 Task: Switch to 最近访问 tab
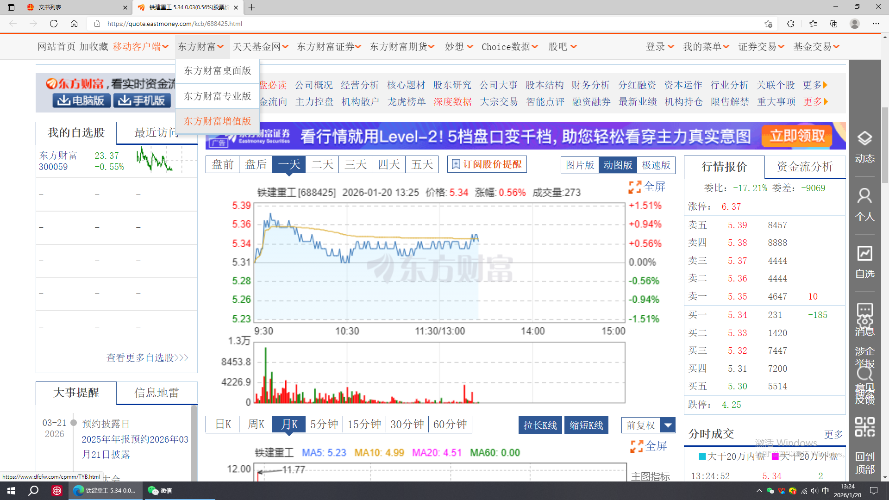(x=157, y=133)
